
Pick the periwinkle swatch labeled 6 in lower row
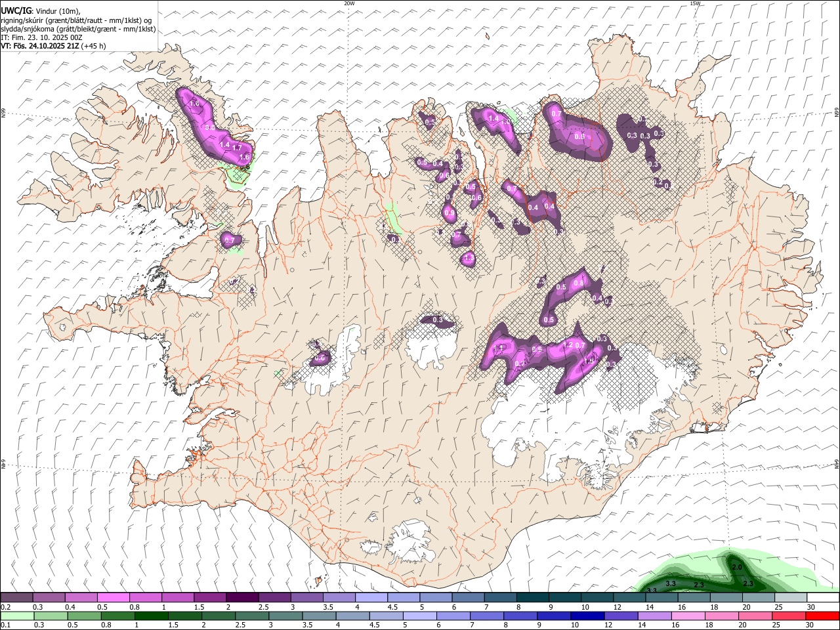tap(453, 616)
